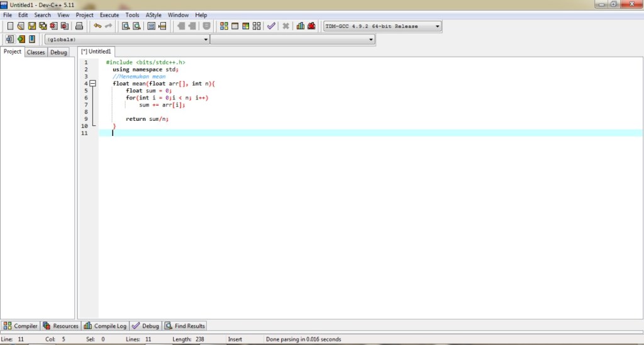Expand the (globals) scope dropdown
The width and height of the screenshot is (644, 345).
point(206,40)
